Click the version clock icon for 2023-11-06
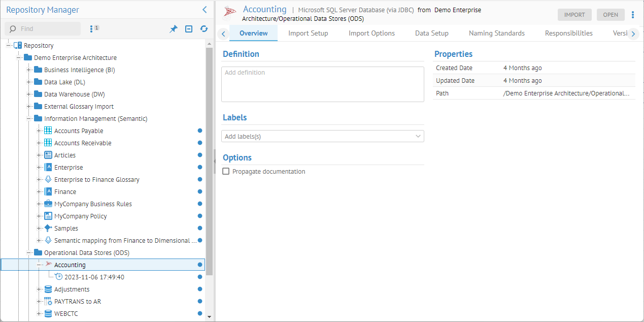 (x=59, y=277)
